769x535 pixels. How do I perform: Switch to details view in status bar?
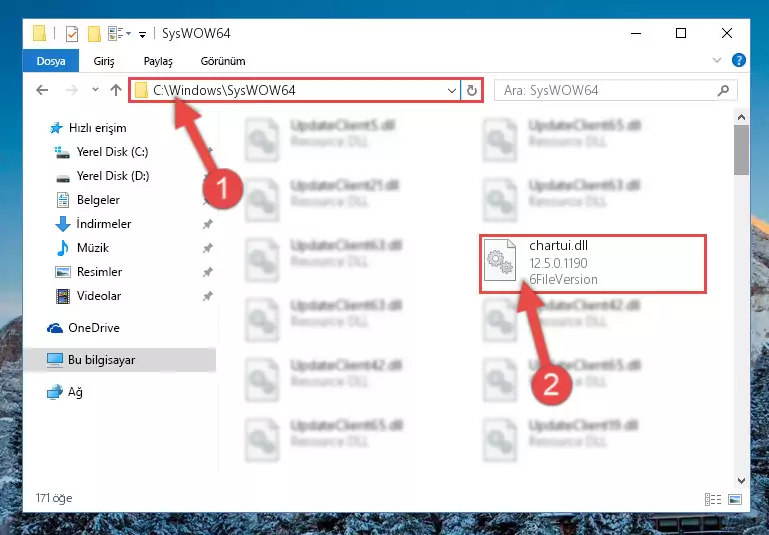click(x=713, y=499)
